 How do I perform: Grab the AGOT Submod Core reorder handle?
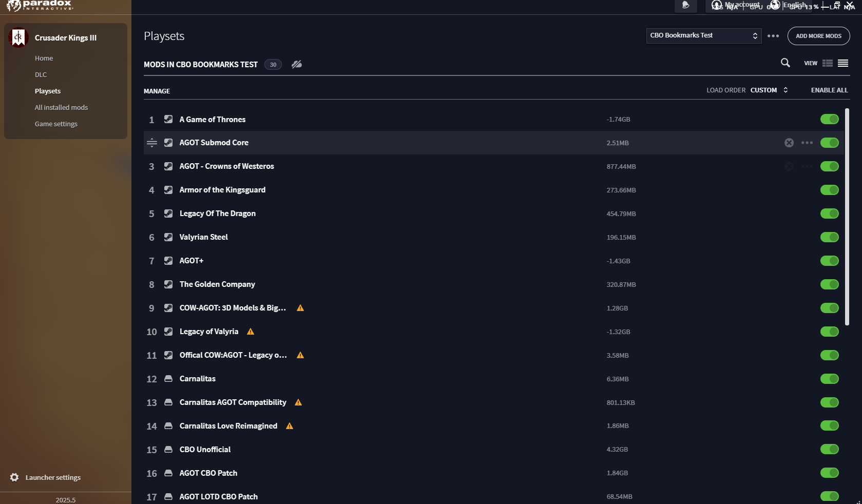click(151, 143)
